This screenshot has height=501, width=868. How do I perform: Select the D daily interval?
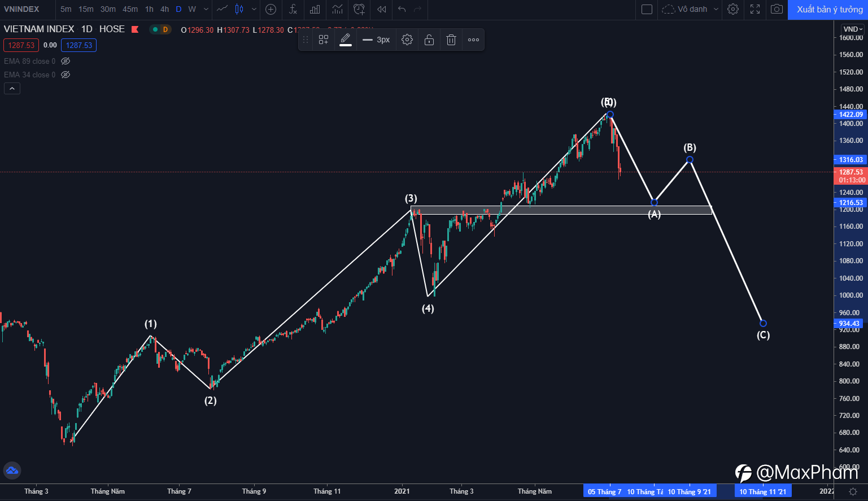pos(178,9)
